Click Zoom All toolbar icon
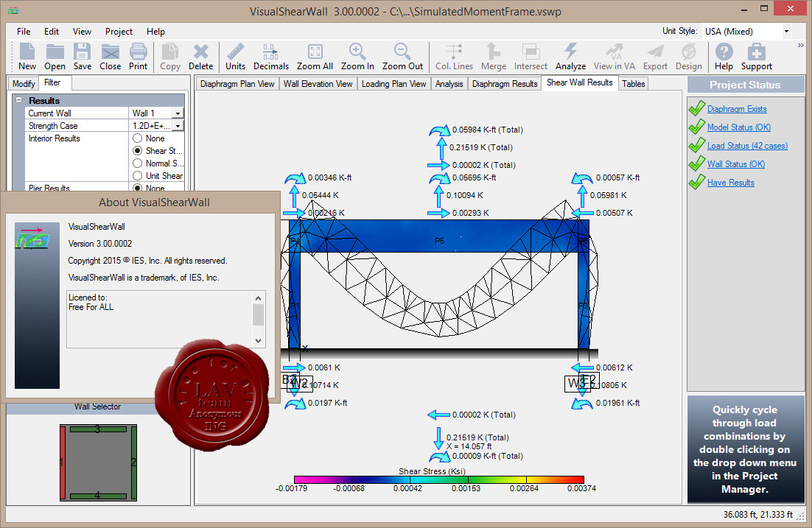The image size is (812, 528). (315, 57)
